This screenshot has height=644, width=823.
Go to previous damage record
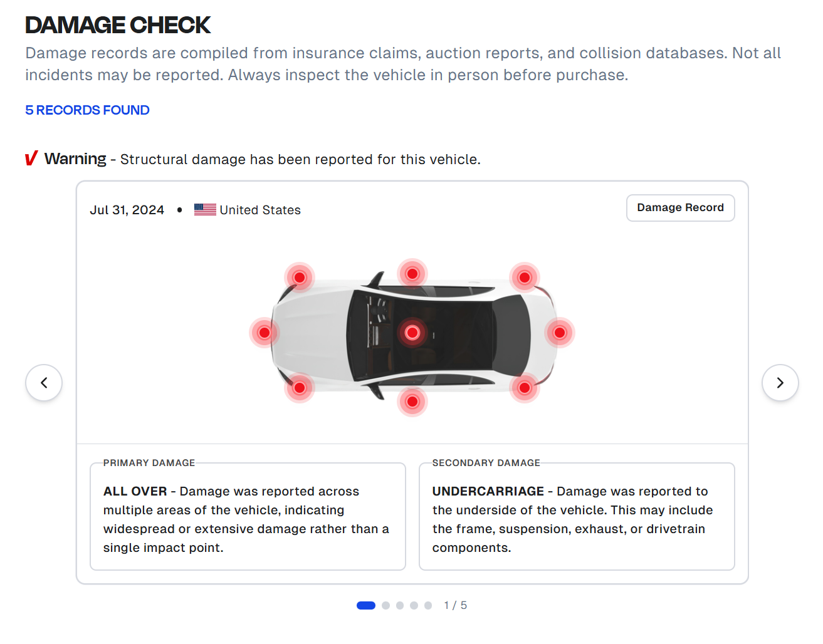click(x=44, y=383)
